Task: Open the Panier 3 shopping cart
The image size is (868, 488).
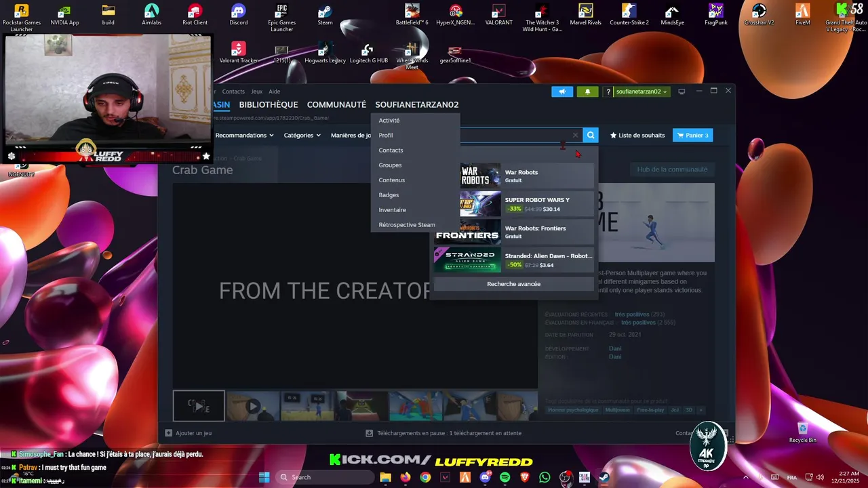Action: (x=692, y=135)
